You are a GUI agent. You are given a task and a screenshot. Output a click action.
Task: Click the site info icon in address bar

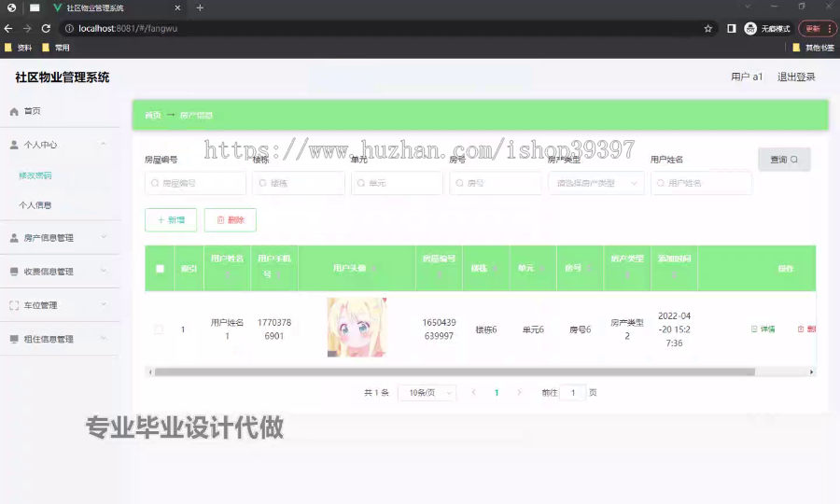point(69,28)
